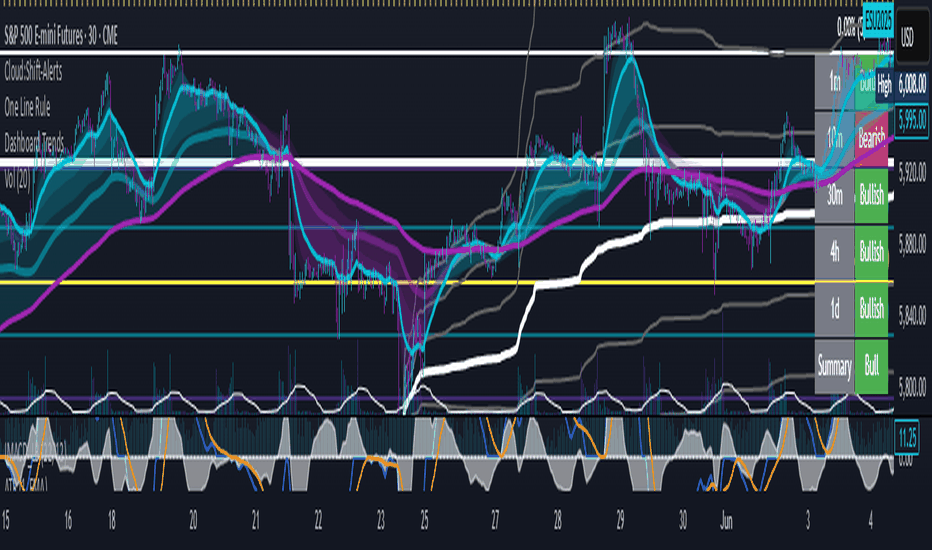932x550 pixels.
Task: Click date 30 on the time axis
Action: coord(682,521)
